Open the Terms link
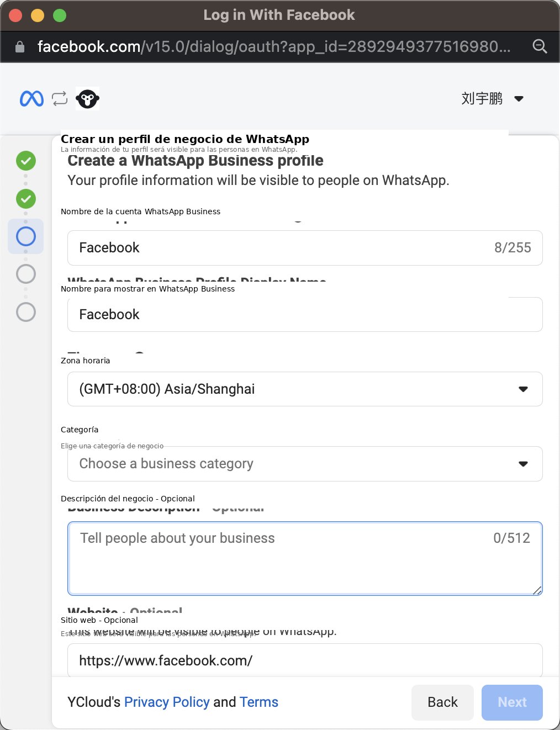 click(259, 702)
